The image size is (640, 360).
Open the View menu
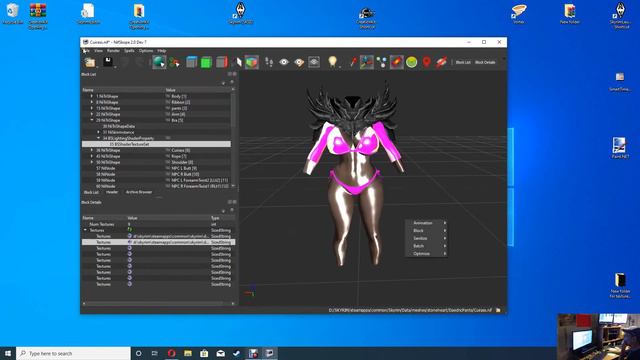[x=98, y=51]
